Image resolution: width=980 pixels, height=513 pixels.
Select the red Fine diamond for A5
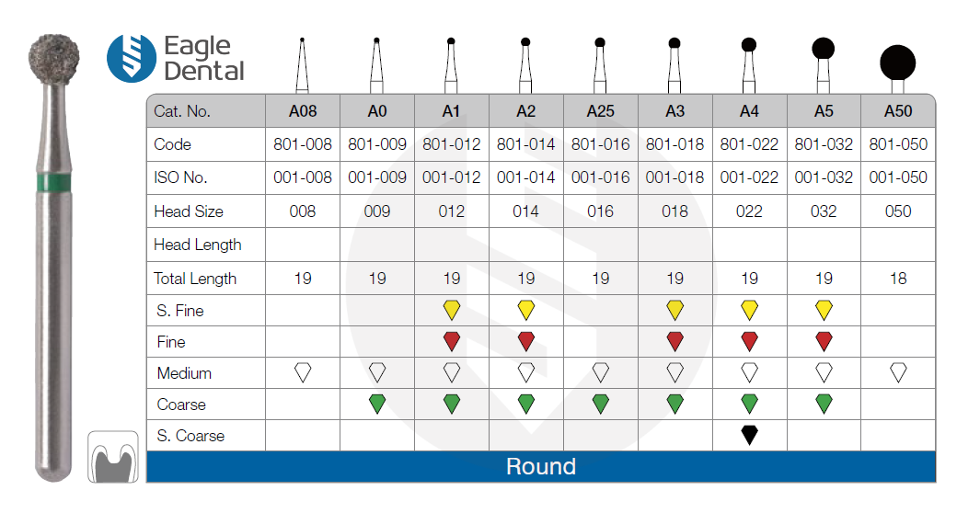(824, 341)
